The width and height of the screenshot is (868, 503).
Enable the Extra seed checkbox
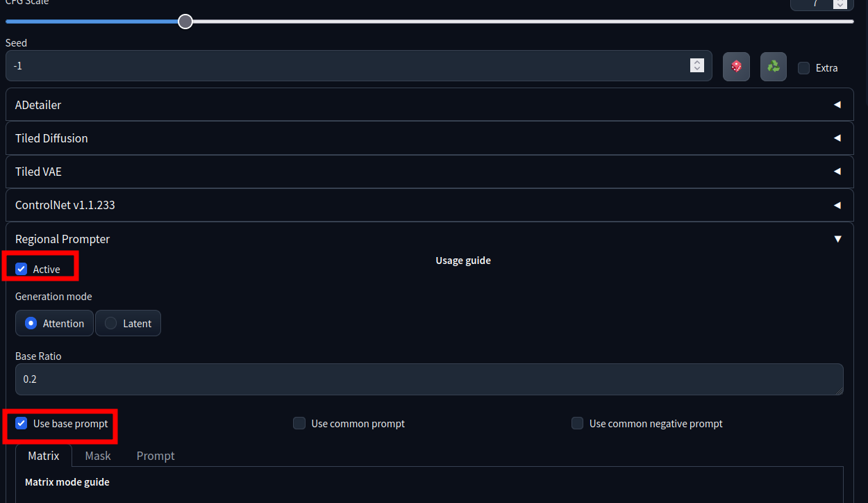pyautogui.click(x=804, y=68)
